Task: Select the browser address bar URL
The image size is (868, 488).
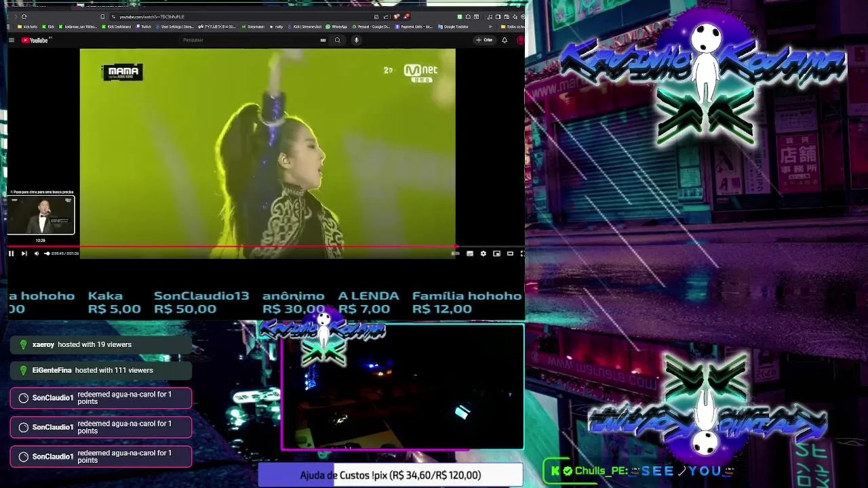Action: [151, 16]
